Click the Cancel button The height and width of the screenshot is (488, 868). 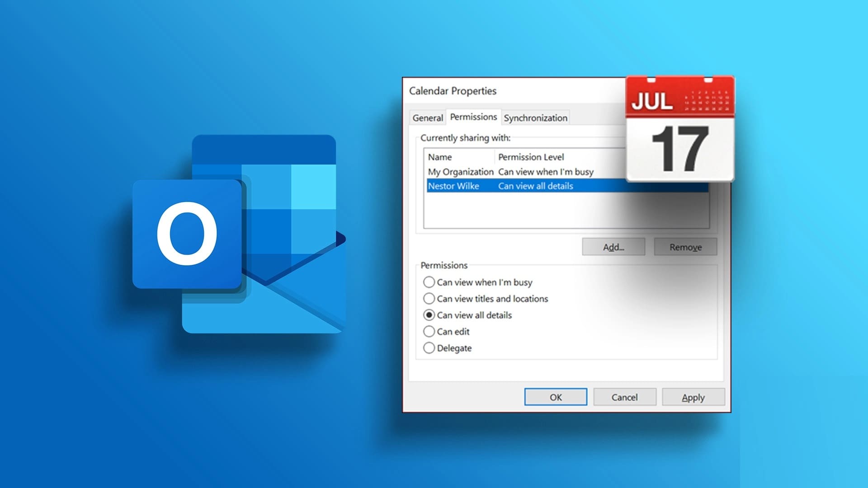(x=624, y=397)
